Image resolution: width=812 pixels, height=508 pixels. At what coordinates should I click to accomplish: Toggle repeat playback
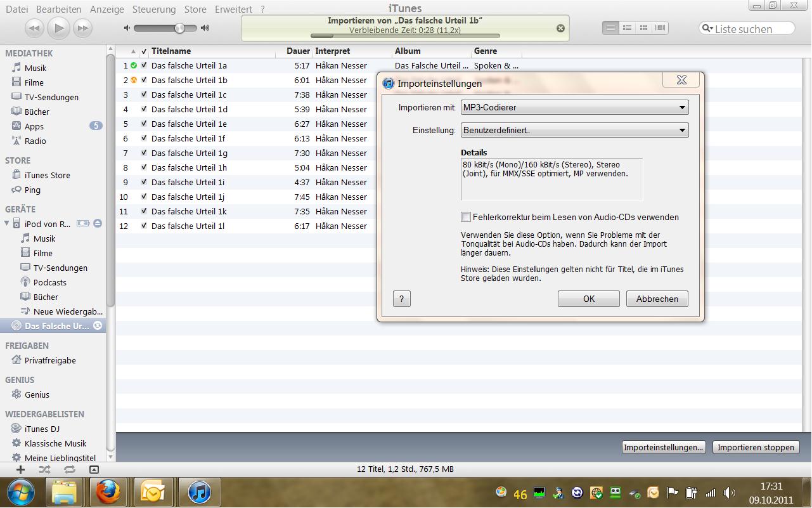tap(69, 469)
